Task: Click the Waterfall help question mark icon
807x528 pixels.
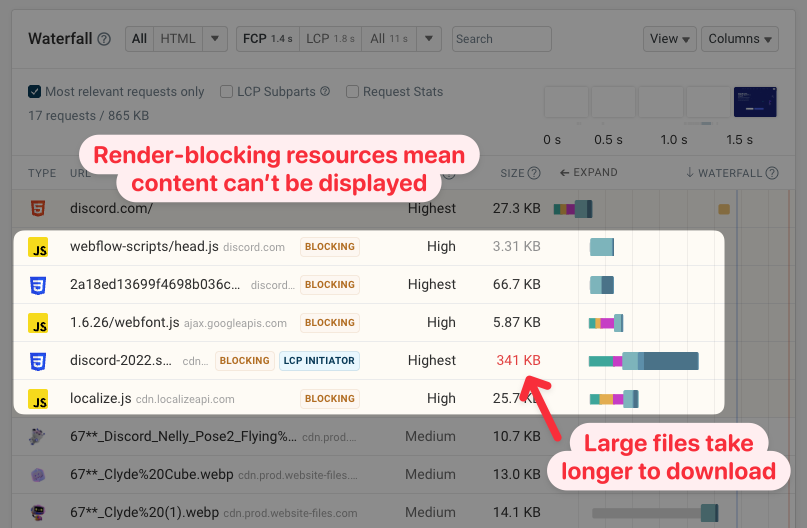Action: [104, 40]
